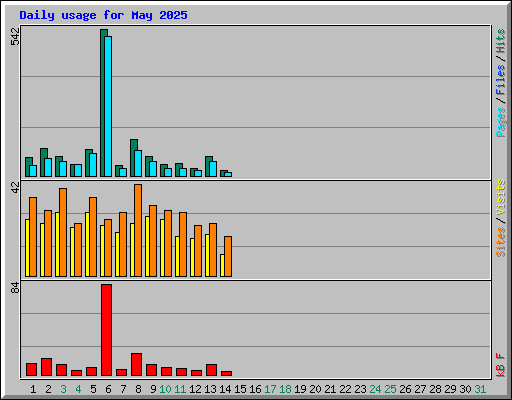The image size is (512, 400).
Task: Click day 21 on the x-axis
Action: 330,389
